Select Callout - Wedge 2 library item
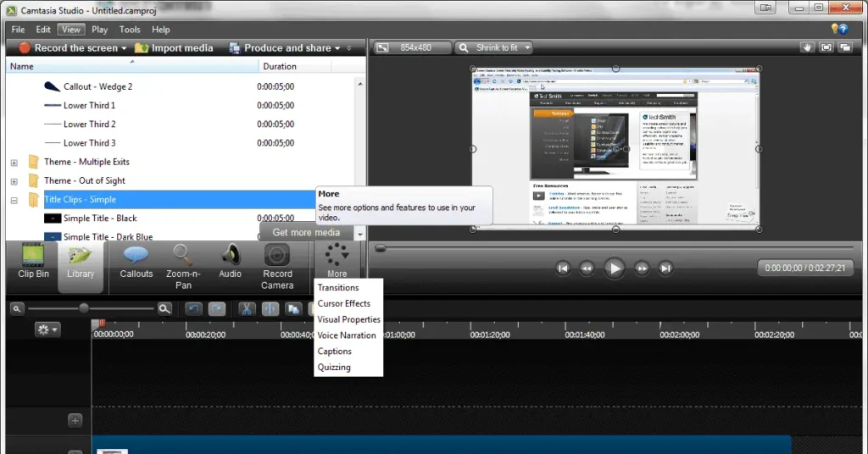The image size is (868, 454). click(x=97, y=86)
